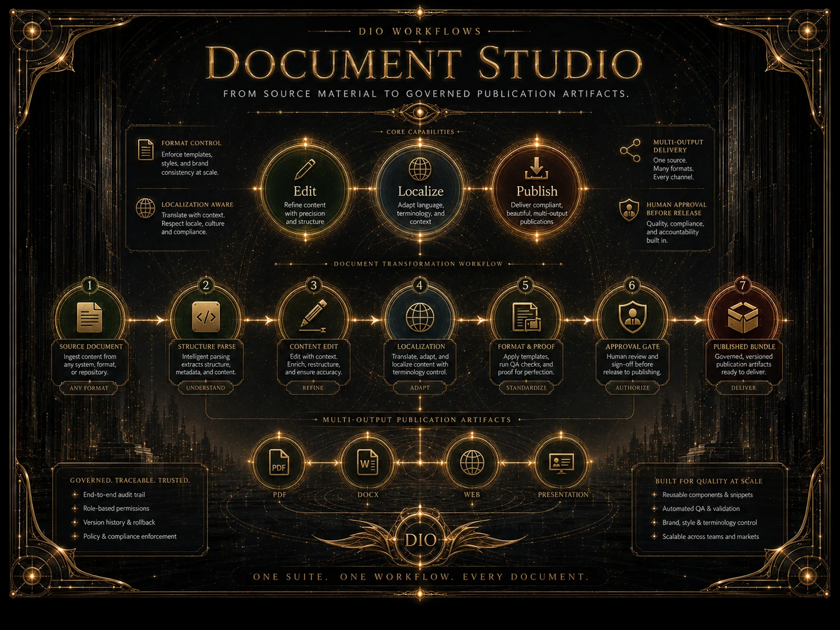Image resolution: width=840 pixels, height=630 pixels.
Task: Click 'Scalable across teams and markets' item
Action: point(711,537)
